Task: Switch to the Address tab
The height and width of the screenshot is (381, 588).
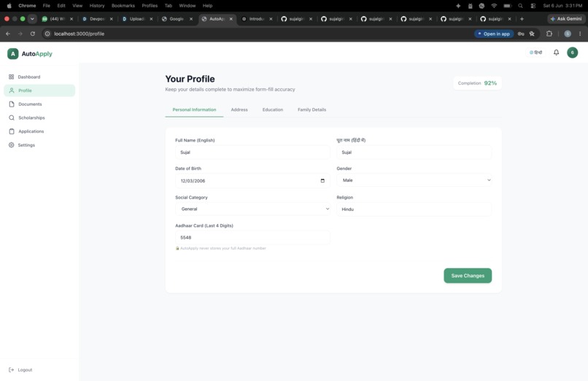Action: click(239, 109)
